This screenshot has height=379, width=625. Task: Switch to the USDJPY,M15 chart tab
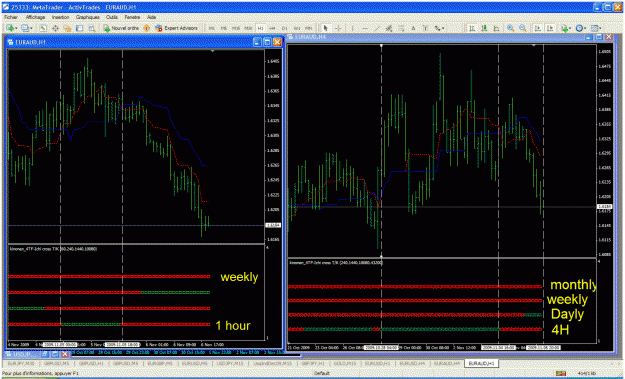[230, 363]
